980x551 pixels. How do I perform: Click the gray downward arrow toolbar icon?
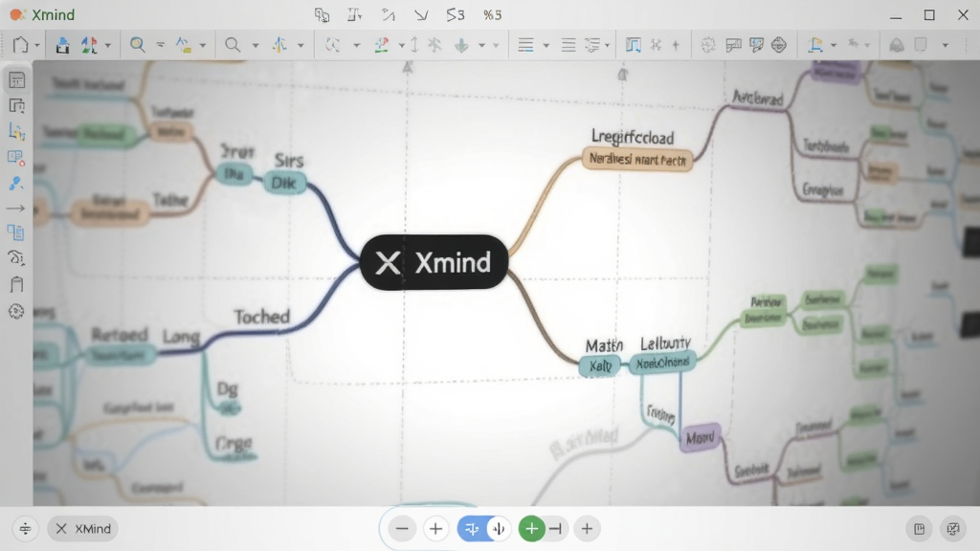tap(462, 45)
